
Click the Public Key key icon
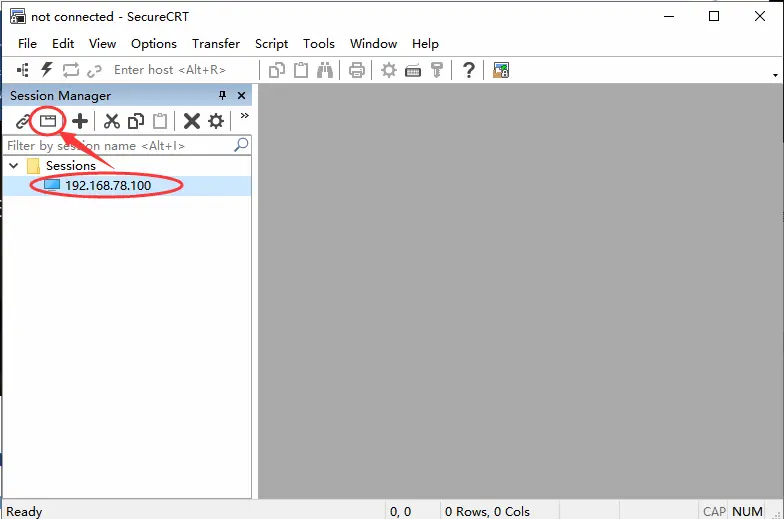436,70
